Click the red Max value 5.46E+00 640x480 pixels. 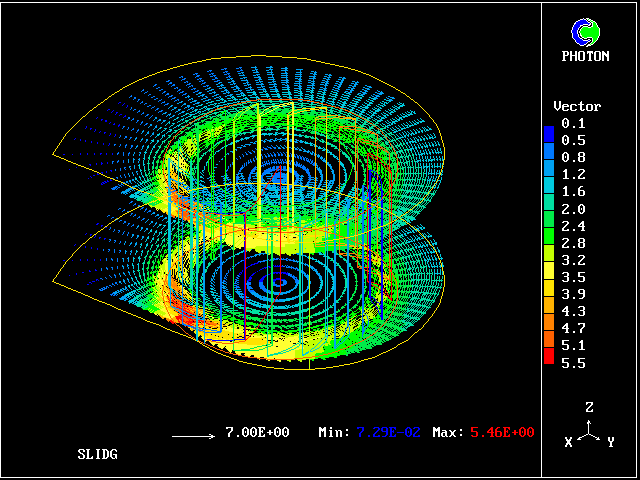tap(501, 432)
